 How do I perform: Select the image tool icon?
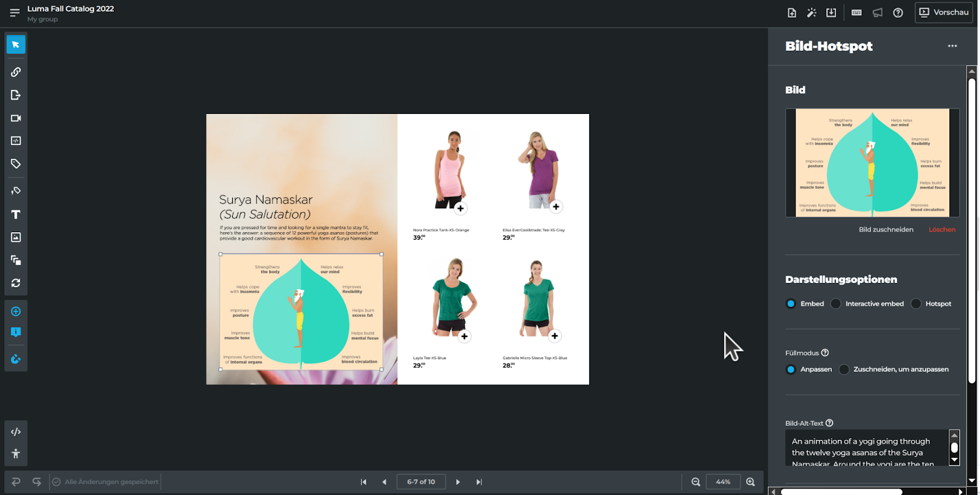tap(16, 237)
